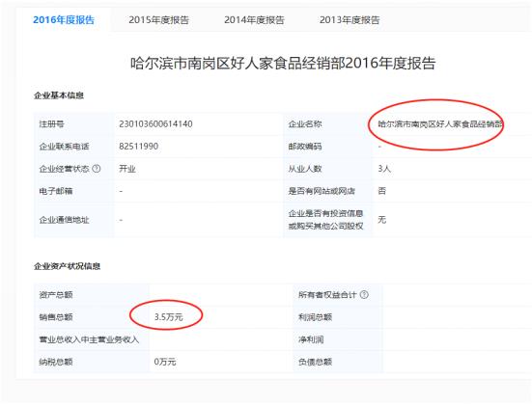532x406 pixels.
Task: Click the 3人 employee count value
Action: [x=384, y=169]
